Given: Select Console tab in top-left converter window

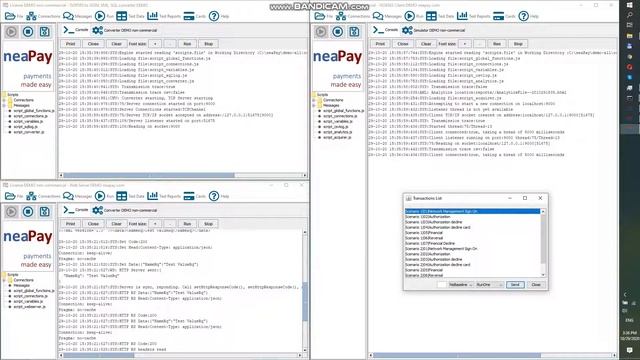Looking at the screenshot, I should [x=76, y=30].
